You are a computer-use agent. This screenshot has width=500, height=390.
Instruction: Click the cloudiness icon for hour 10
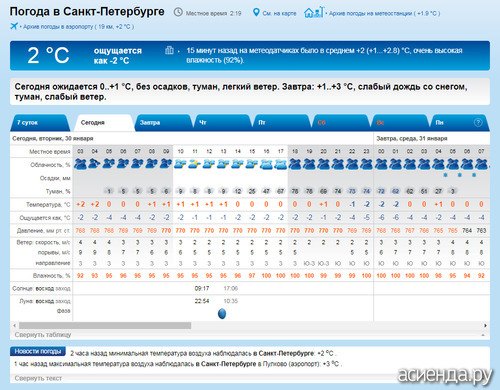[x=180, y=164]
